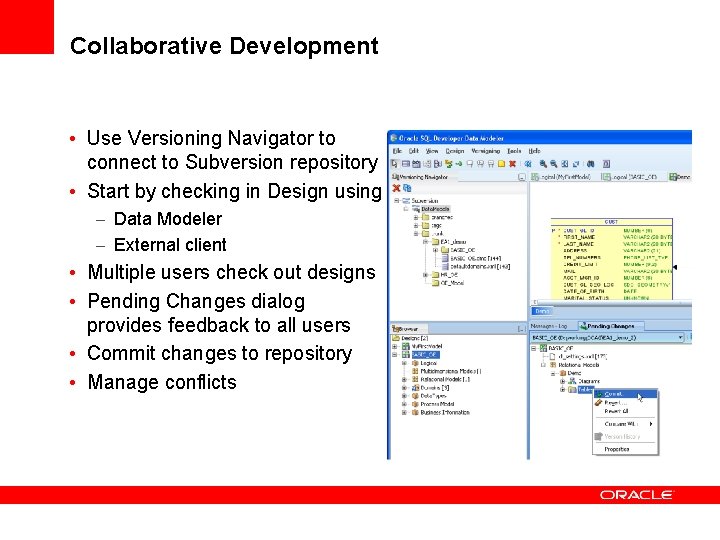Click the Process Model icon in Browser
The height and width of the screenshot is (540, 720).
[415, 404]
